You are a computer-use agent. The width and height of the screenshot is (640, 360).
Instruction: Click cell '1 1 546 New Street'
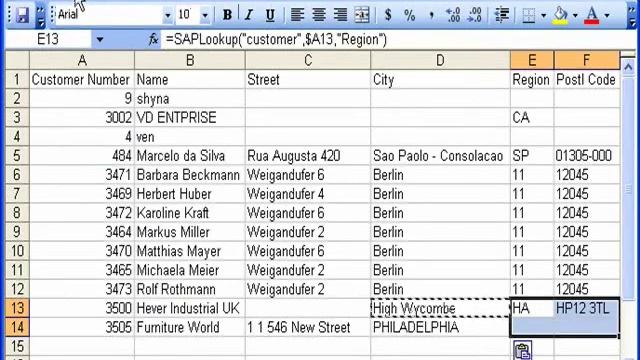pyautogui.click(x=308, y=327)
